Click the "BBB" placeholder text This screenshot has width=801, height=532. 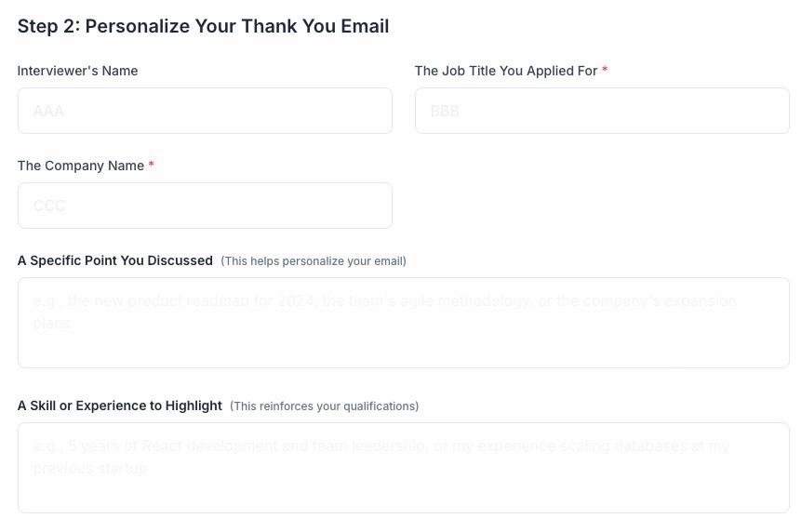pos(445,111)
